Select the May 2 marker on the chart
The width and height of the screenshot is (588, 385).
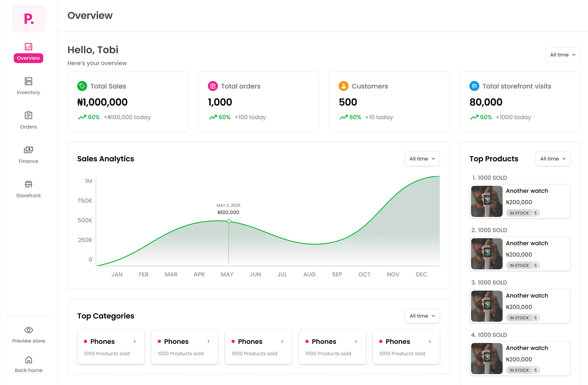228,221
